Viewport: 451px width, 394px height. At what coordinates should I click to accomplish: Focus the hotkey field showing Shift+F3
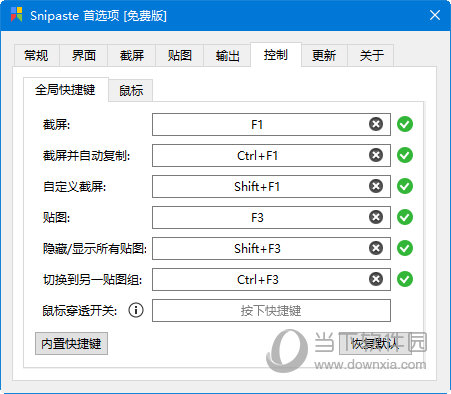point(271,248)
